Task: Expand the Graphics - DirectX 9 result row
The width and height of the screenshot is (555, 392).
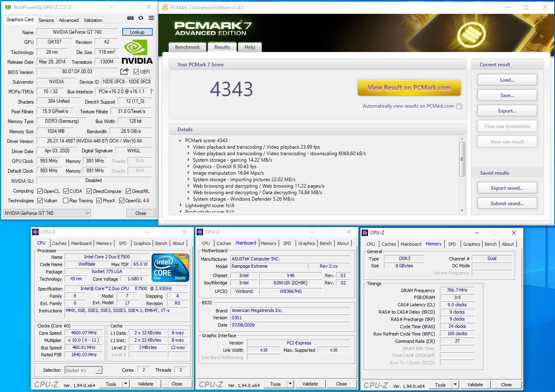Action: coord(188,167)
